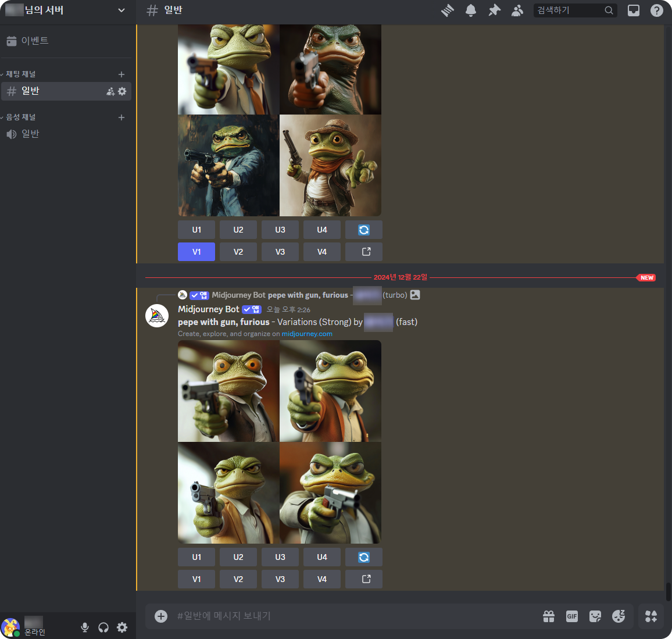Image resolution: width=672 pixels, height=639 pixels.
Task: Click U3 in the upper image grid
Action: [280, 230]
